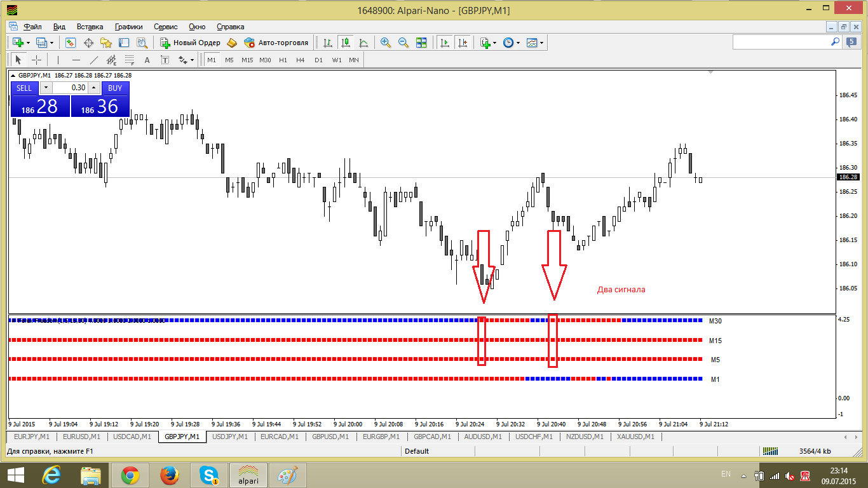The height and width of the screenshot is (488, 868).
Task: Zoom out of the chart
Action: [403, 43]
